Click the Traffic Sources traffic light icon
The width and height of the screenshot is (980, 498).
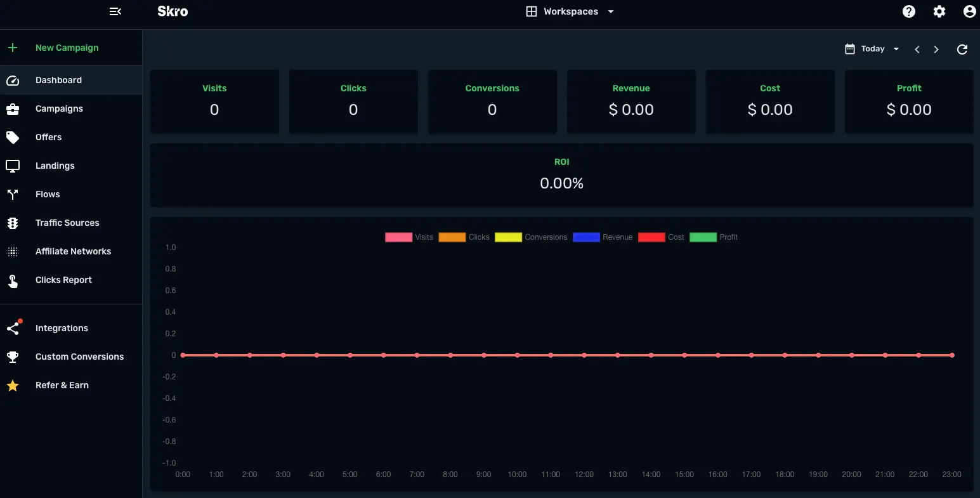13,223
